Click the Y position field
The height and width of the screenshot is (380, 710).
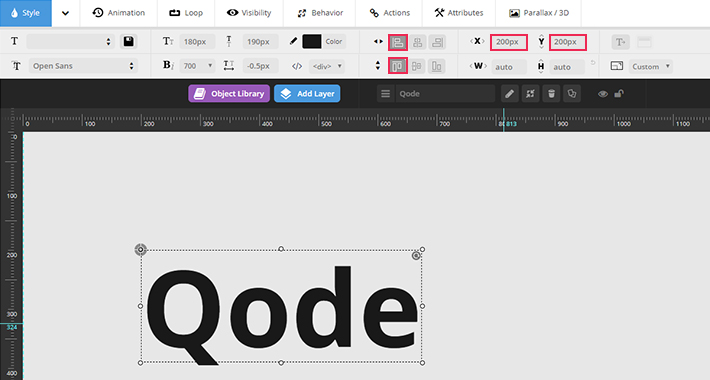click(x=568, y=42)
